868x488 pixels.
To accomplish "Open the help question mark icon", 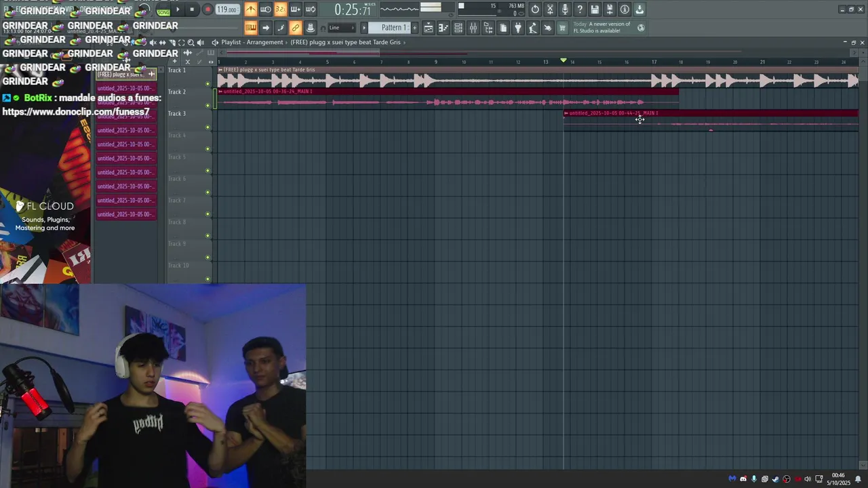I will point(580,9).
